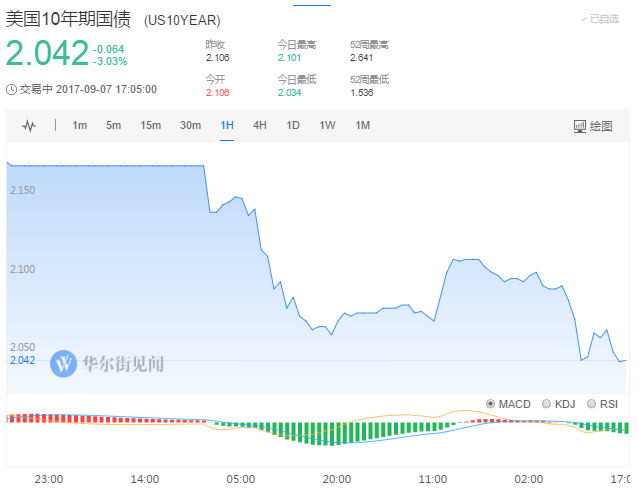Click the clock icon beside trading time

[11, 89]
